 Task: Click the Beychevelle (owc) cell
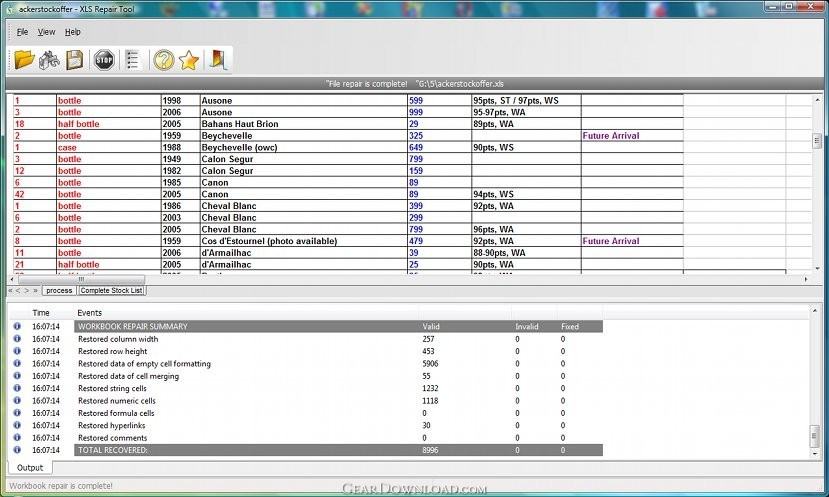click(303, 147)
